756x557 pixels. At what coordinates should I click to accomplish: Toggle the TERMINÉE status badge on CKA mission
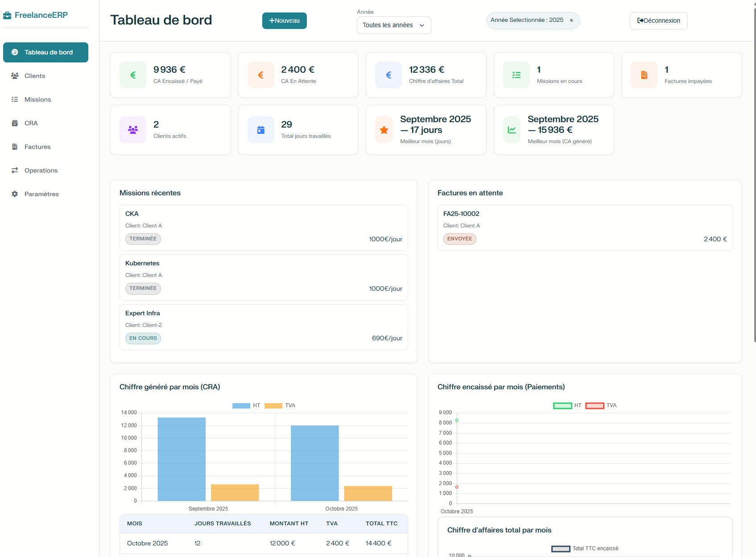point(143,239)
